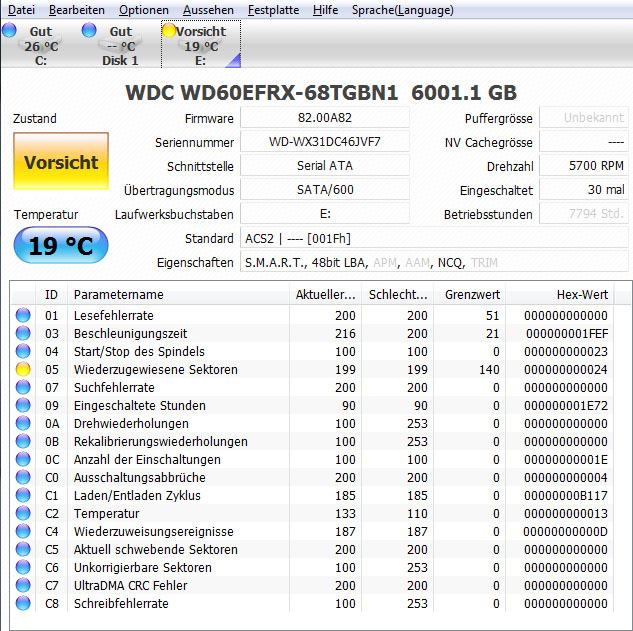Click the status icon for Laden/Entladen Zyklus
The height and width of the screenshot is (631, 633).
[x=23, y=495]
